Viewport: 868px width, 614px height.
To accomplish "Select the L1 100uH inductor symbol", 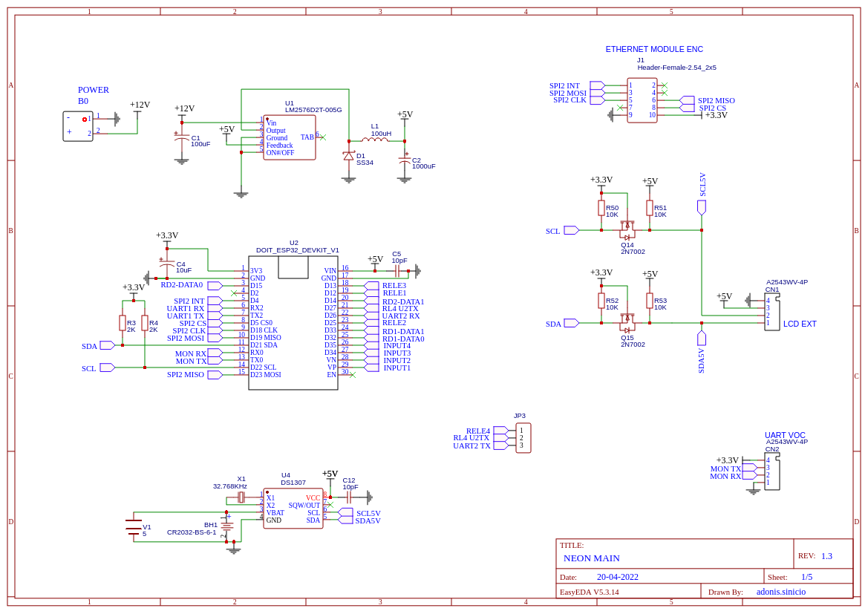I will [375, 140].
